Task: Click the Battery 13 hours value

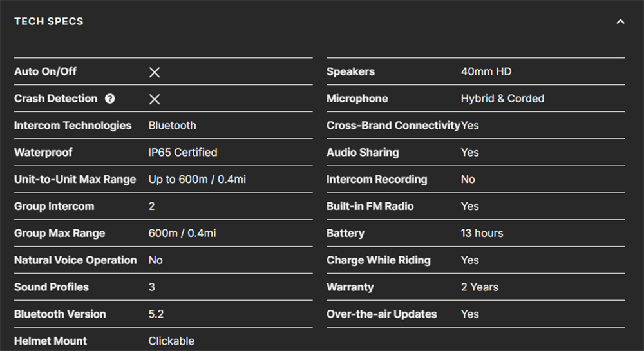Action: click(x=482, y=233)
